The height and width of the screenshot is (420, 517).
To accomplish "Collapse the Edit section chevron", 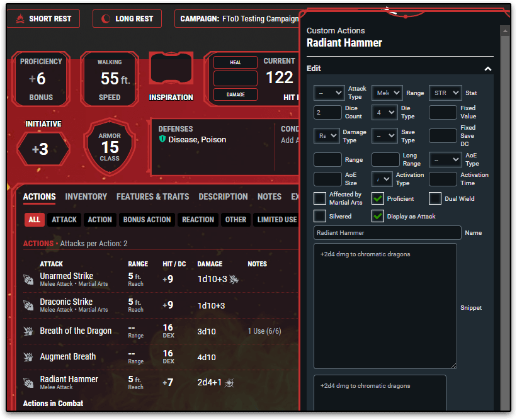I will (x=487, y=69).
